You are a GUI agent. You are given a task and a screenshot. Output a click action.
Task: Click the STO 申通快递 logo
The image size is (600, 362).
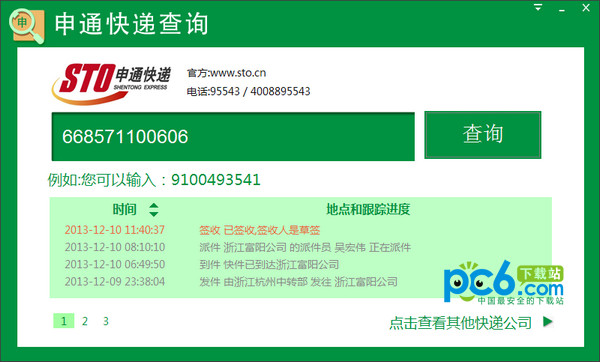111,83
